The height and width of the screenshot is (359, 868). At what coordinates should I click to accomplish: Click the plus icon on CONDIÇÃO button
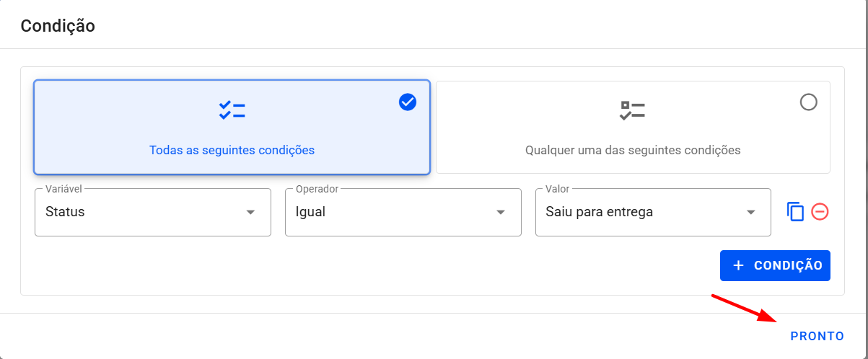coord(738,265)
